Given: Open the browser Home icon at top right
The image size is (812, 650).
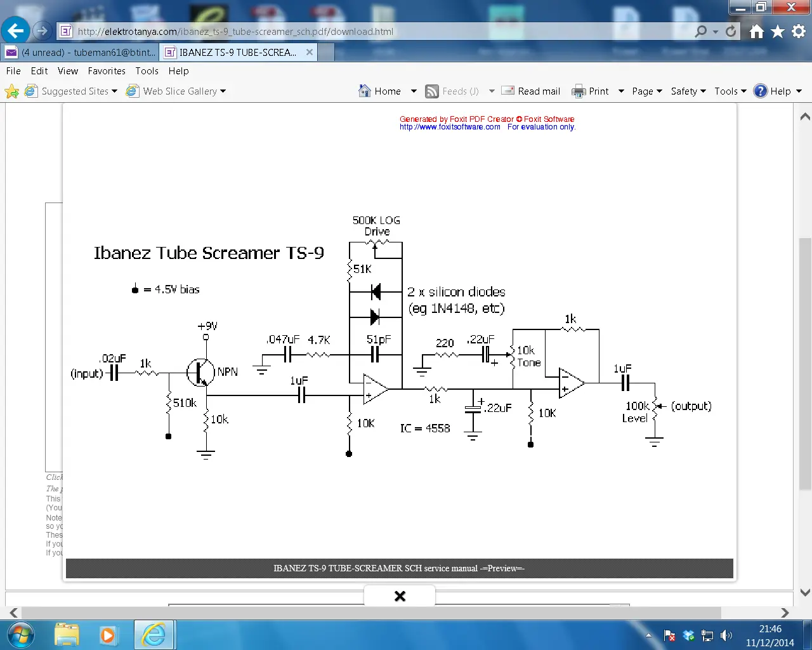Looking at the screenshot, I should click(756, 31).
